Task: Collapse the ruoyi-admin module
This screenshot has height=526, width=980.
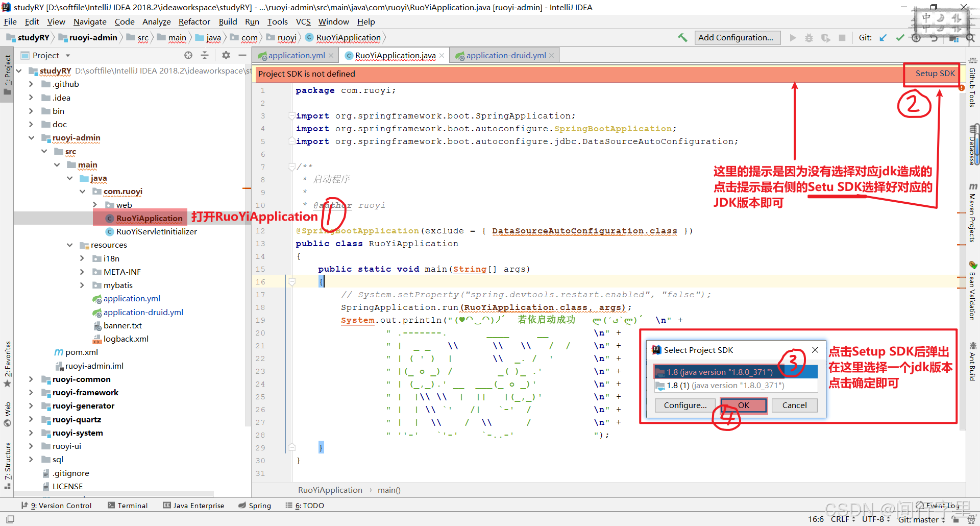Action: (31, 138)
